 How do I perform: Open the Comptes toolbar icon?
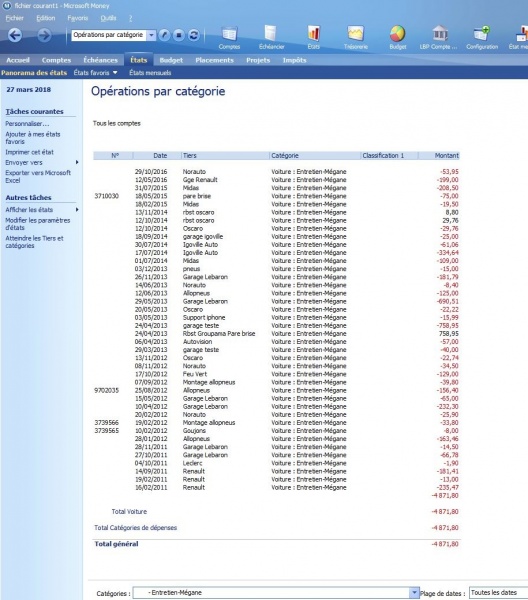pyautogui.click(x=229, y=38)
